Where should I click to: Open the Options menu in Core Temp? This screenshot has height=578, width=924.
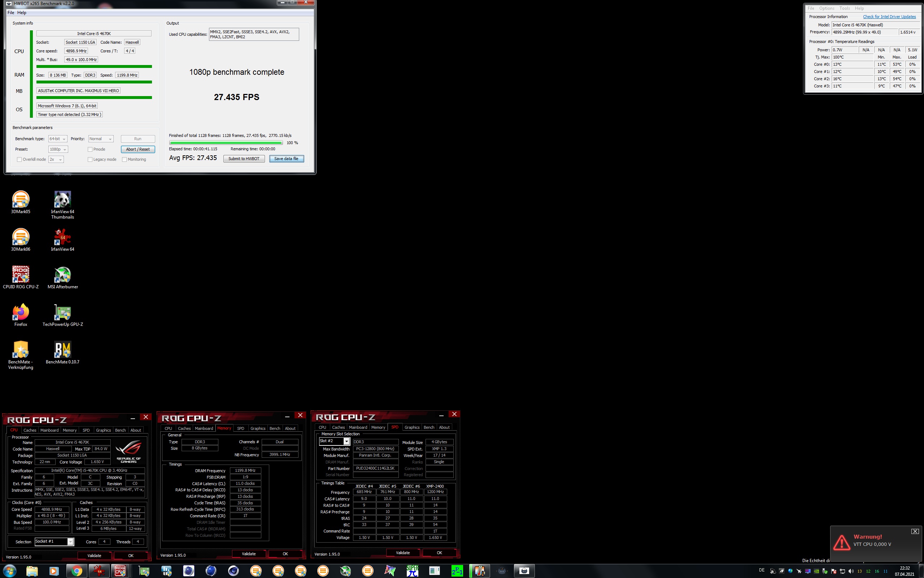pos(827,8)
